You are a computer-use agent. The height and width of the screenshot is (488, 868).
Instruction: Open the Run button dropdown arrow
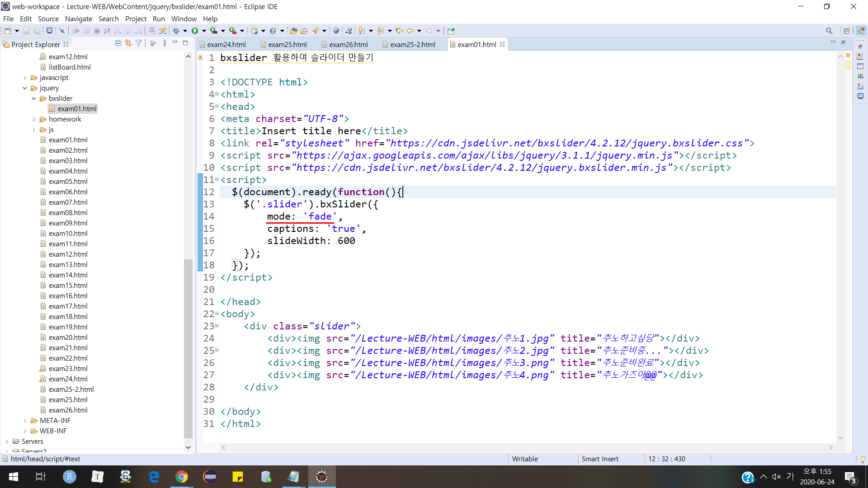tap(204, 31)
